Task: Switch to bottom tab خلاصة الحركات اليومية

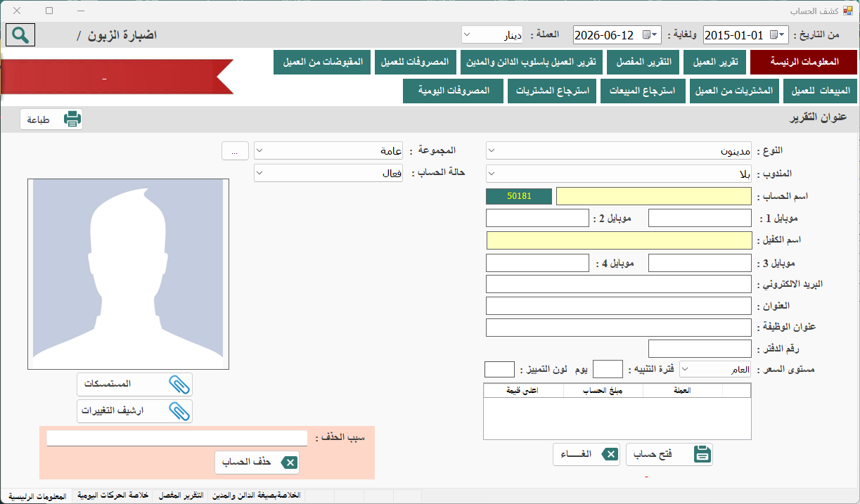Action: [x=113, y=496]
